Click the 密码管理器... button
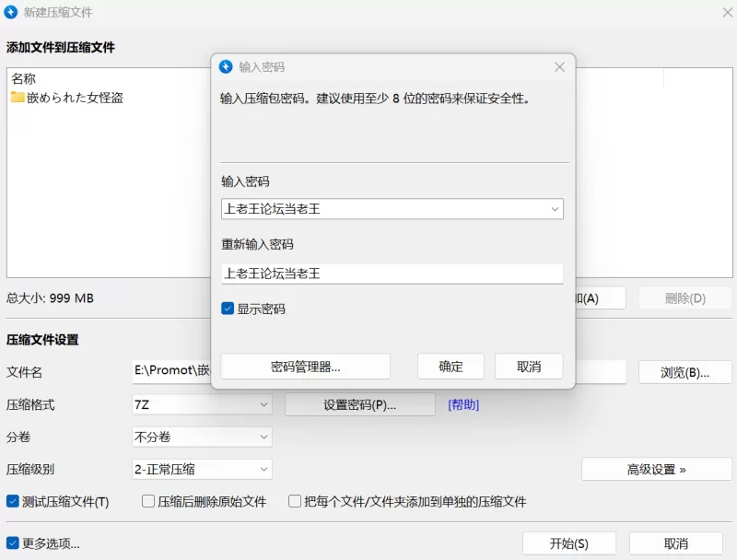Viewport: 737px width, 560px height. click(x=306, y=367)
